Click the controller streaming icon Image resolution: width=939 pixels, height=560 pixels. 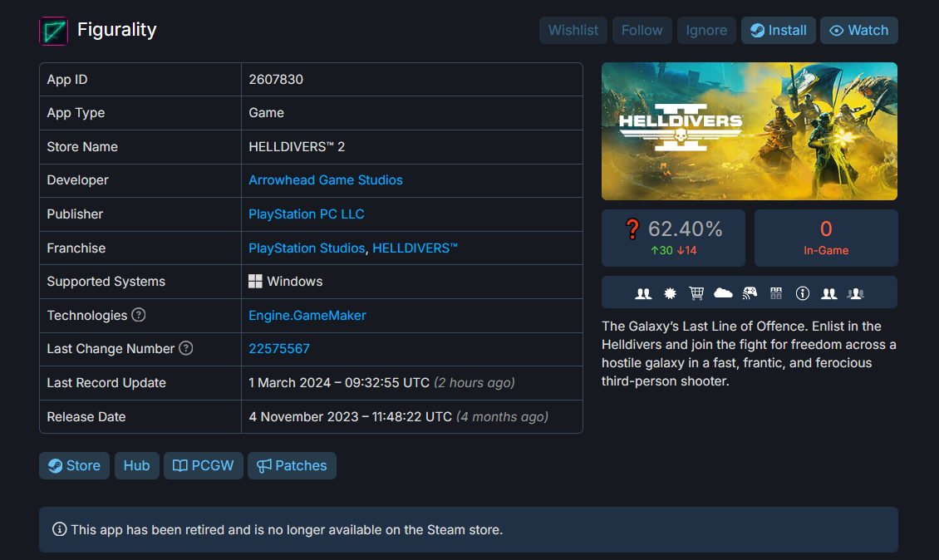coord(750,293)
